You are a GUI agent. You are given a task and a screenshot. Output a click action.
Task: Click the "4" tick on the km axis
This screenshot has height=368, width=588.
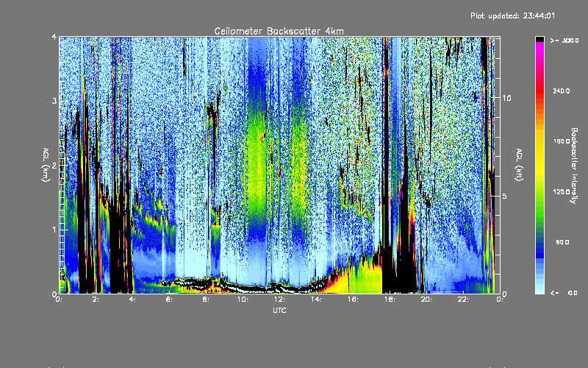click(x=54, y=37)
